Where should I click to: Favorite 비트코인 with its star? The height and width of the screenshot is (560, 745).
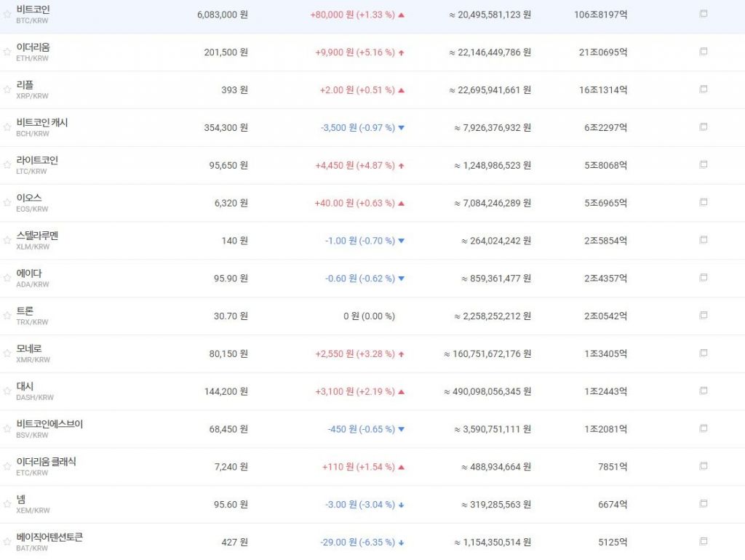pyautogui.click(x=7, y=15)
